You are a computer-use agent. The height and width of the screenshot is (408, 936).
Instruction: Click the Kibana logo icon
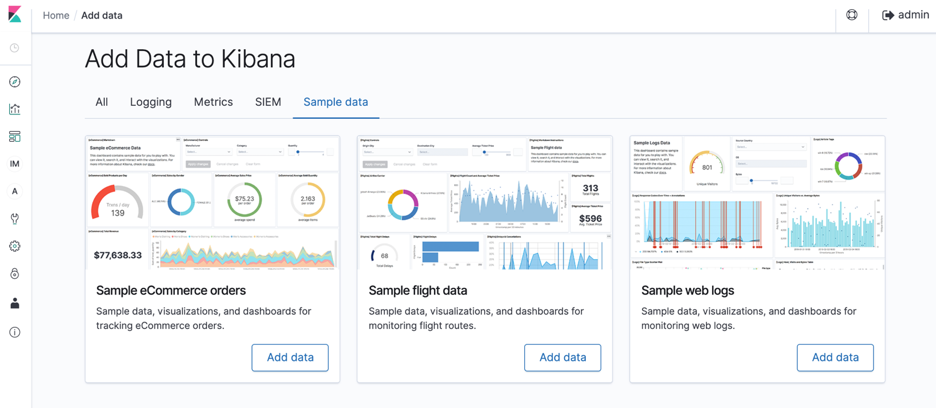(15, 15)
